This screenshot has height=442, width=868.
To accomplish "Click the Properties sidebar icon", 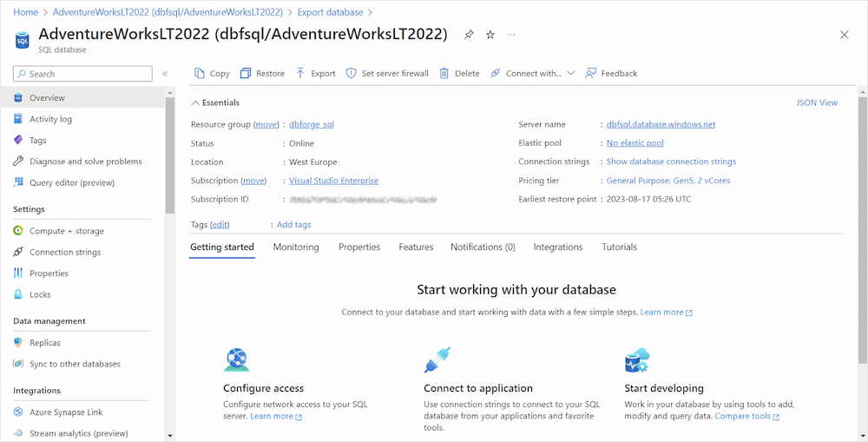I will point(18,273).
